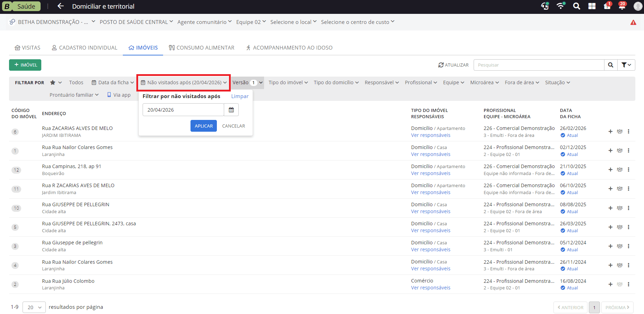Viewport: 644px width, 314px height.
Task: Open Selecione o local dropdown
Action: click(293, 22)
